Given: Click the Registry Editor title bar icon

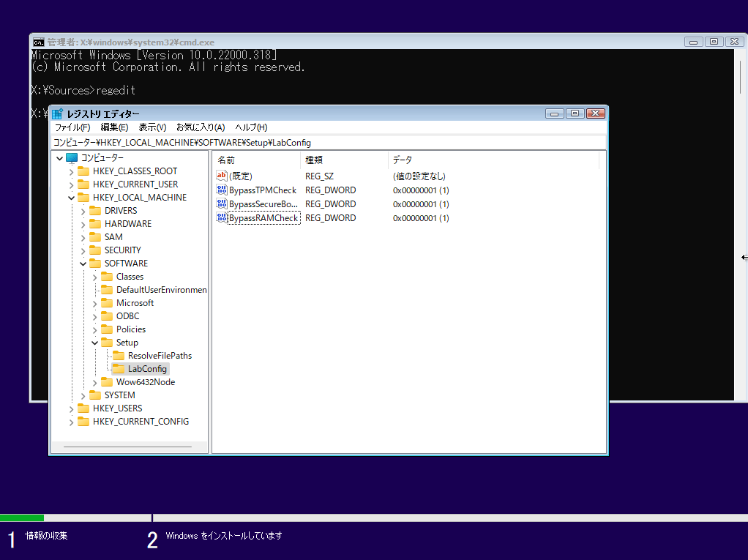Looking at the screenshot, I should click(57, 113).
